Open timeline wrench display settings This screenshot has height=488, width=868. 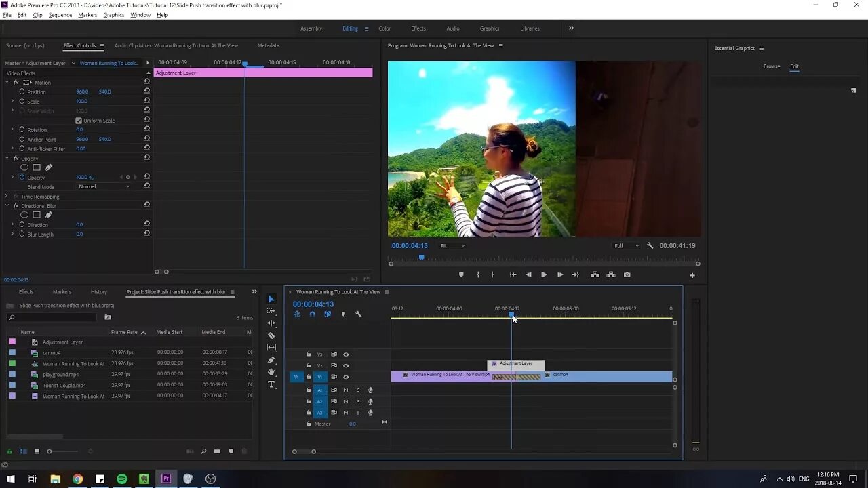(x=359, y=314)
